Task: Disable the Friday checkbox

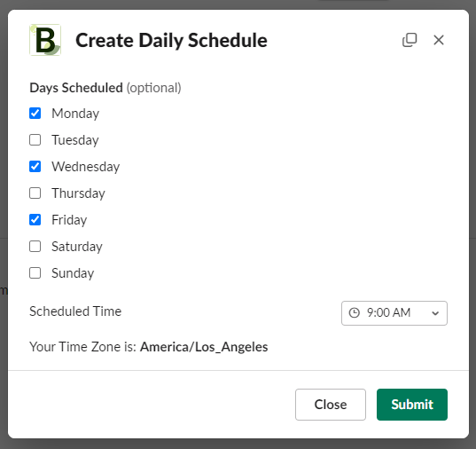Action: pos(35,220)
